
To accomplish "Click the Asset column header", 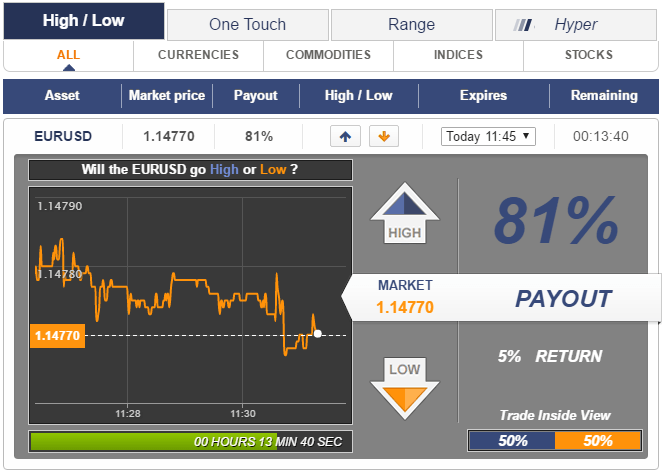I will (x=62, y=95).
